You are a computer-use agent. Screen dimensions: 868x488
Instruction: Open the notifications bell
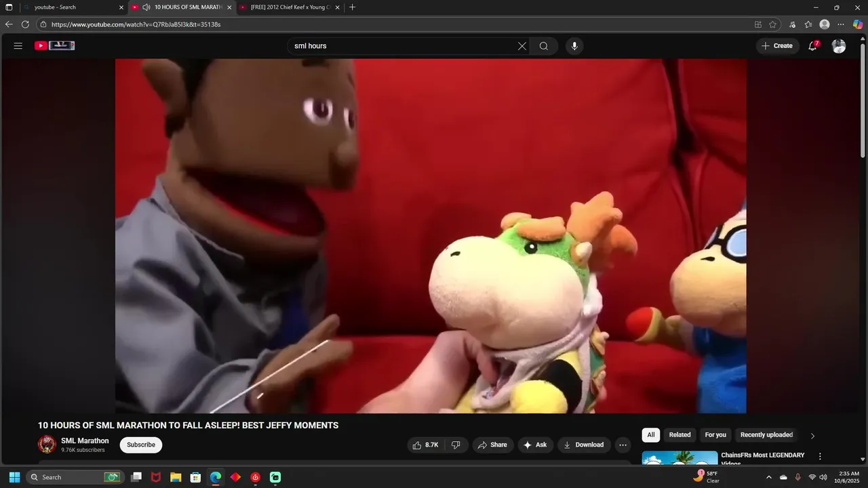(812, 46)
